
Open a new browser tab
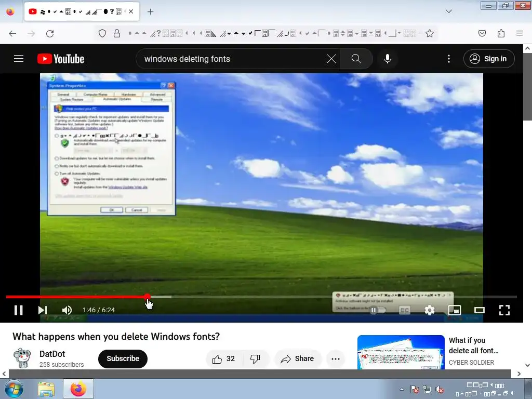coord(150,12)
